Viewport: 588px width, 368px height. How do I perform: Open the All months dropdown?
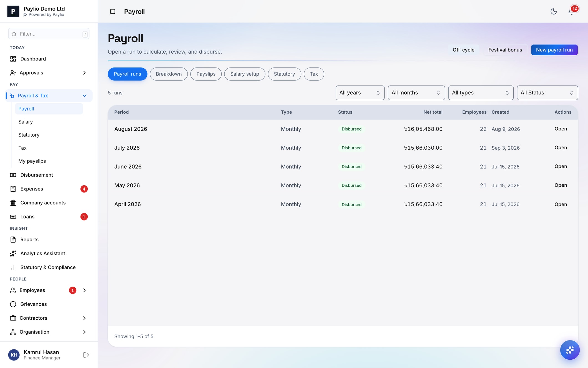click(416, 93)
